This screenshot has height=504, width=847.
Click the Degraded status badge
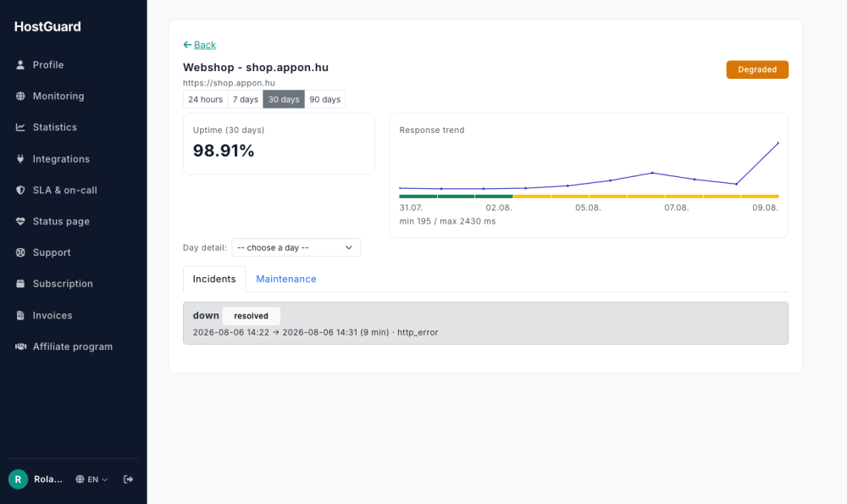tap(757, 69)
